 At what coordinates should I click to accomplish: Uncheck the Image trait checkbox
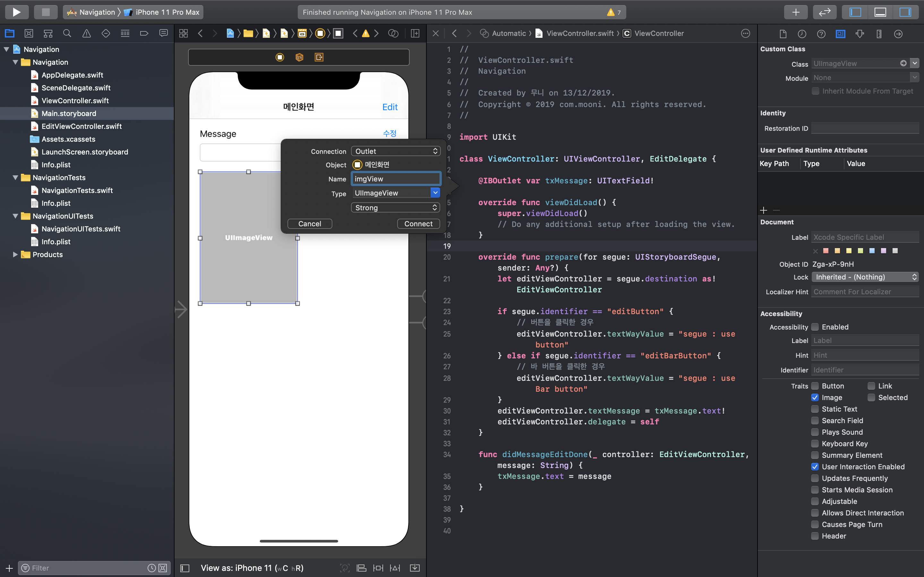click(815, 397)
